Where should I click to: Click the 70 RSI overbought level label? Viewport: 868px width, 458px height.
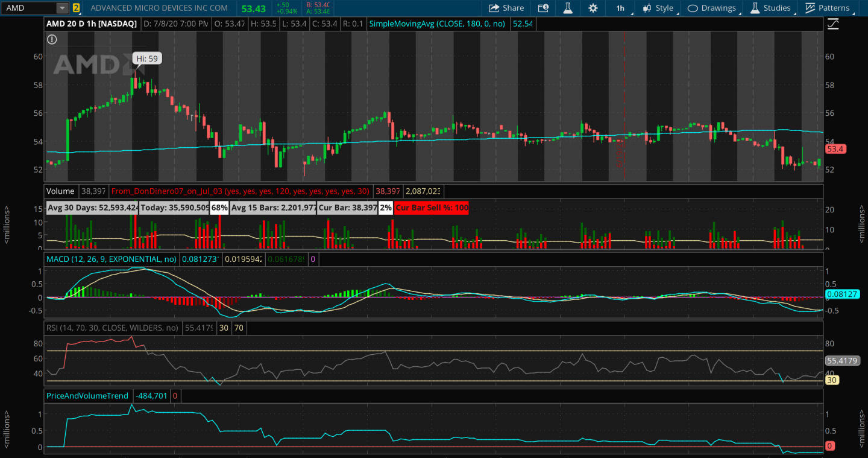click(239, 328)
